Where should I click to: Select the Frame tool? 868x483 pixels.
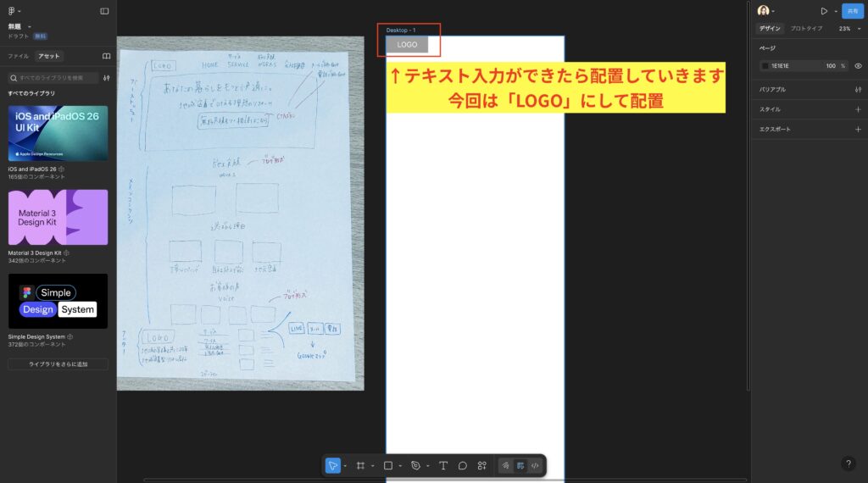click(x=360, y=465)
